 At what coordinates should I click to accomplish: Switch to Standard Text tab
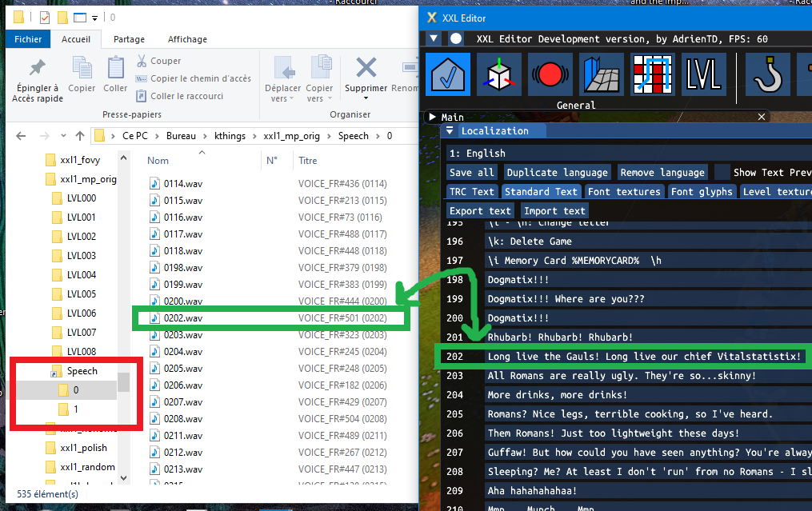541,192
